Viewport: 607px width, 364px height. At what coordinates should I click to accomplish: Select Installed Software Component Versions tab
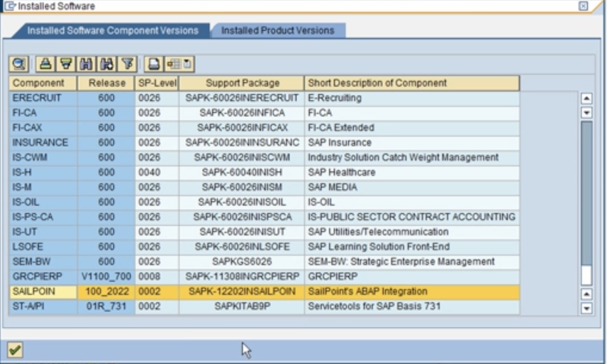pos(113,30)
